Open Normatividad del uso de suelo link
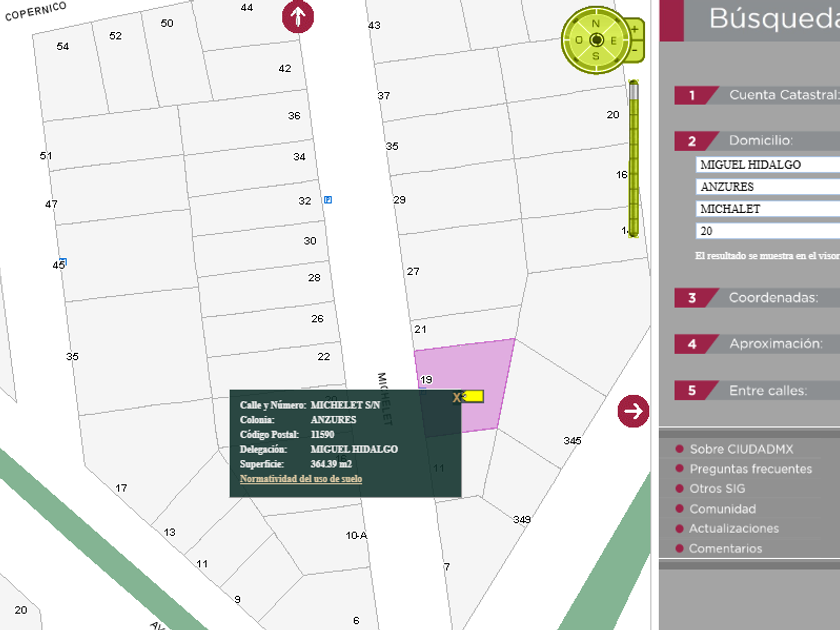Screen dimensions: 840x630 tap(301, 479)
